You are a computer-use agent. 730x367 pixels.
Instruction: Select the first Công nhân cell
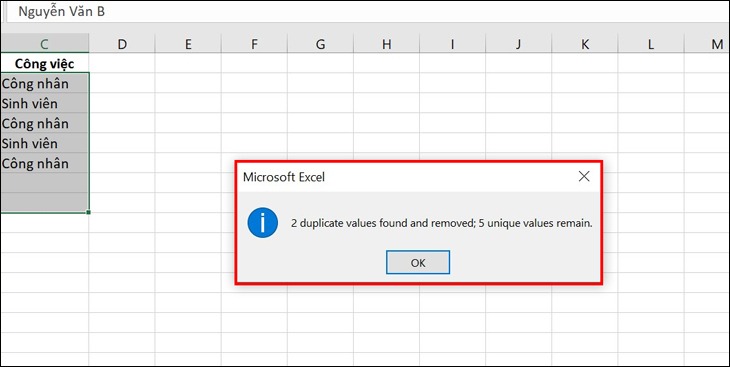pyautogui.click(x=44, y=83)
